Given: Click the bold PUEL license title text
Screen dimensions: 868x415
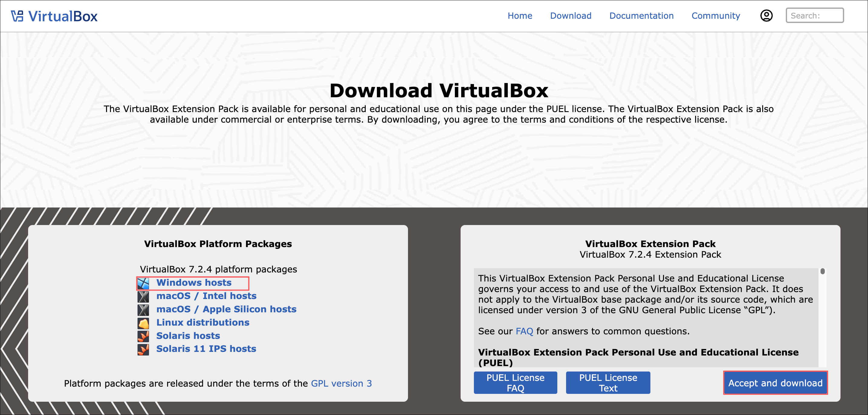Looking at the screenshot, I should point(638,357).
